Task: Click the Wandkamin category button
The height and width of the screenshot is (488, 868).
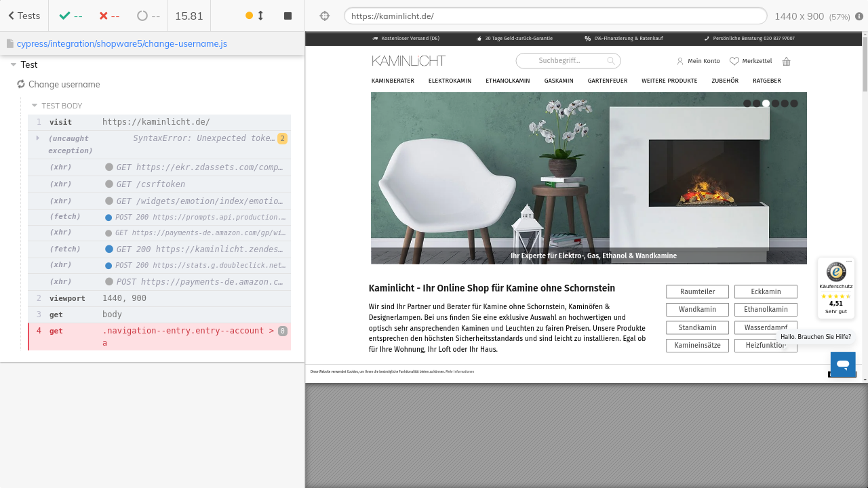Action: [697, 310]
